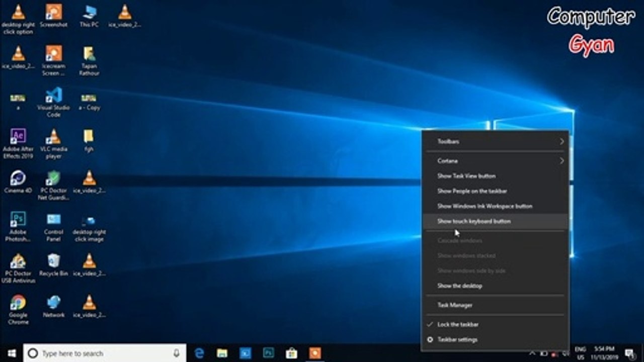Select the Google Chrome desktop shortcut
The height and width of the screenshot is (362, 644).
pos(18,310)
